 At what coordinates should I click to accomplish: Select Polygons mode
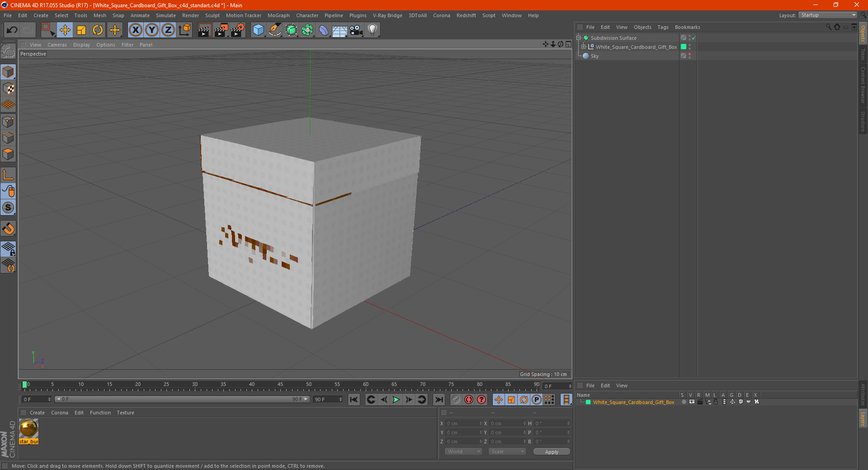8,155
